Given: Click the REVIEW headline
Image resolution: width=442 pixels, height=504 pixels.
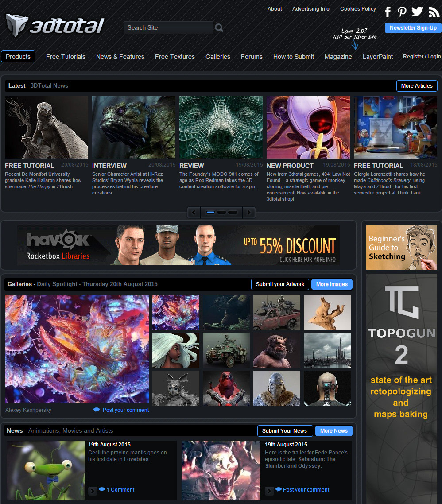Looking at the screenshot, I should pyautogui.click(x=192, y=166).
